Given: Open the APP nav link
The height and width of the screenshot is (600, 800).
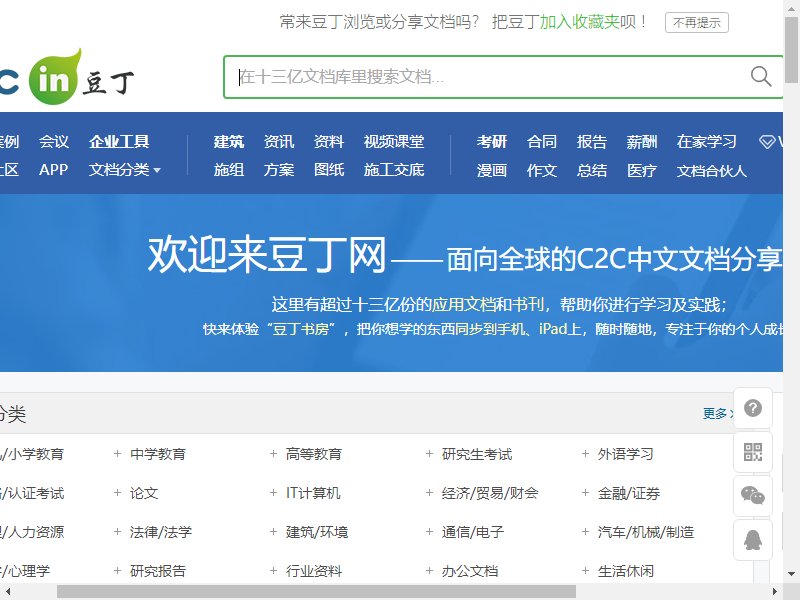Looking at the screenshot, I should coord(54,170).
